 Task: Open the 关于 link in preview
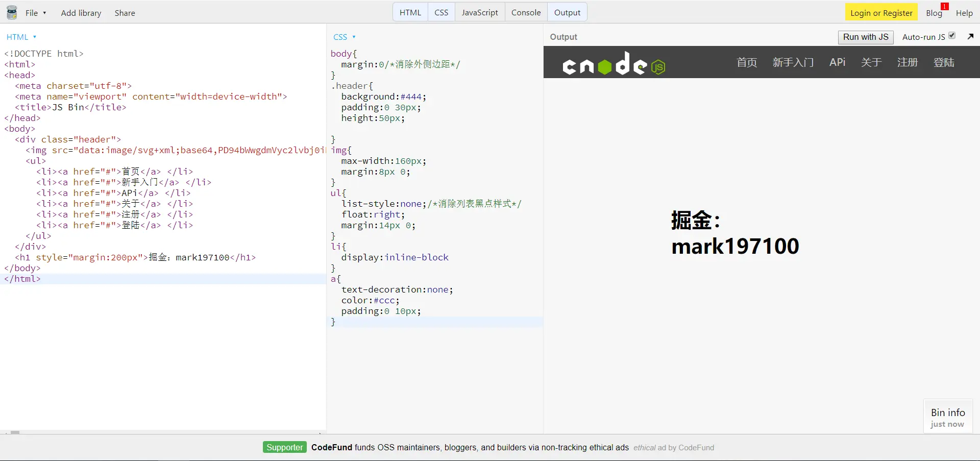pos(871,62)
